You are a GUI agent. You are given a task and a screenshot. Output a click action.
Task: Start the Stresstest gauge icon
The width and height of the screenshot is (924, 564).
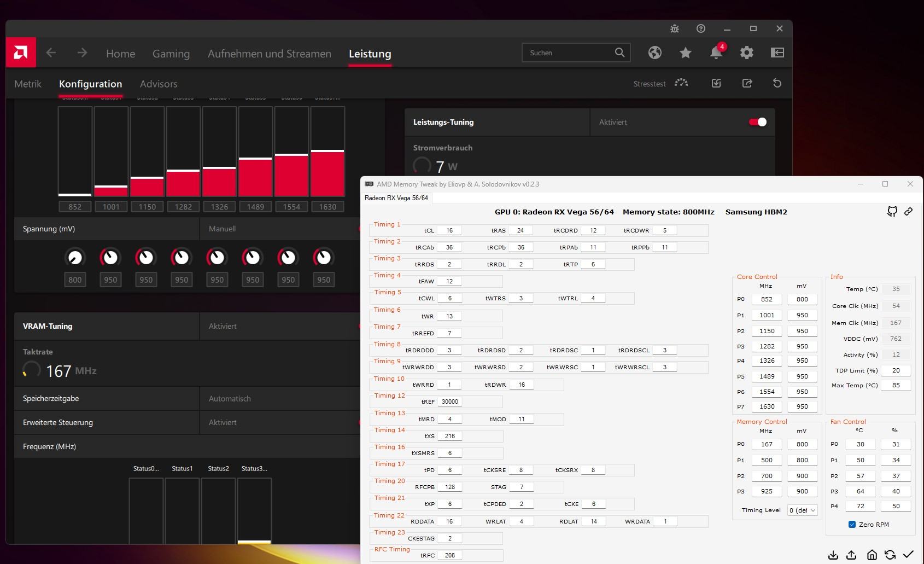(x=681, y=83)
